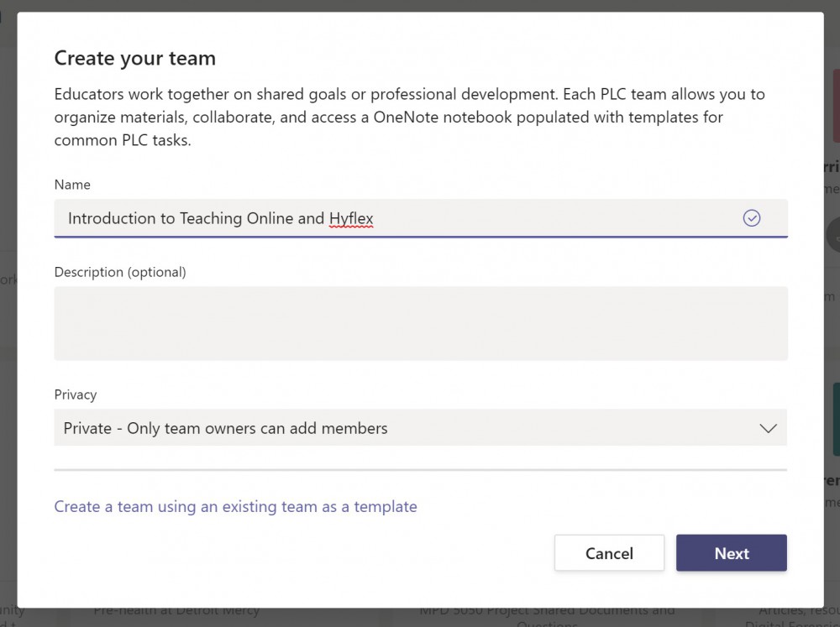The width and height of the screenshot is (840, 627).
Task: Click the Privacy dropdown chevron arrow
Action: point(767,428)
